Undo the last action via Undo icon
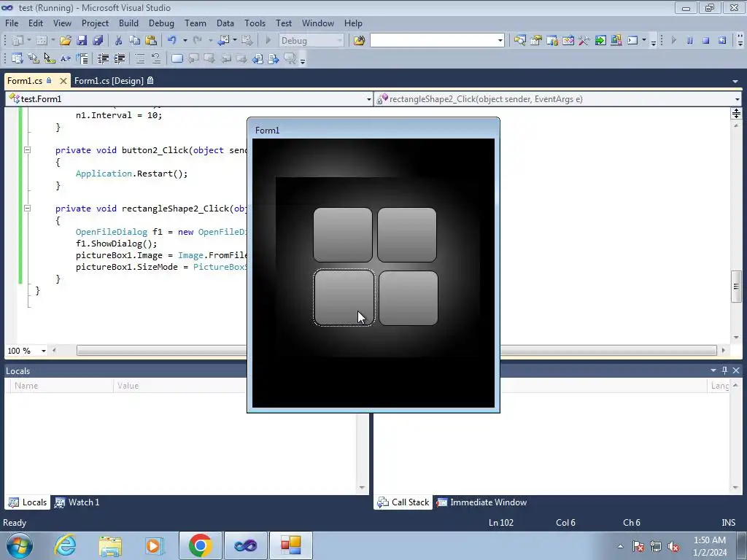The image size is (747, 560). [172, 41]
